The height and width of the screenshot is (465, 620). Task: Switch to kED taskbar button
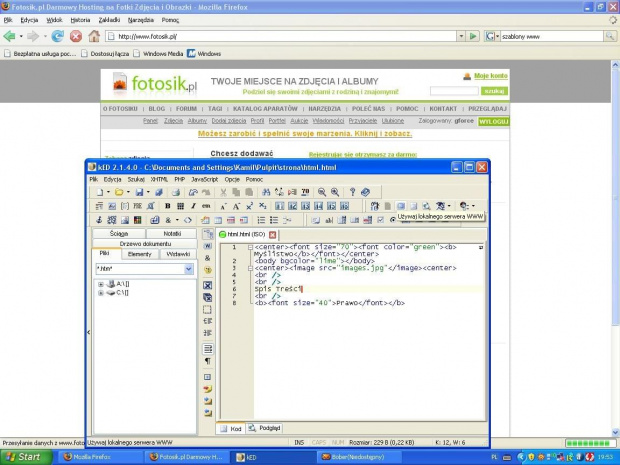coord(271,457)
